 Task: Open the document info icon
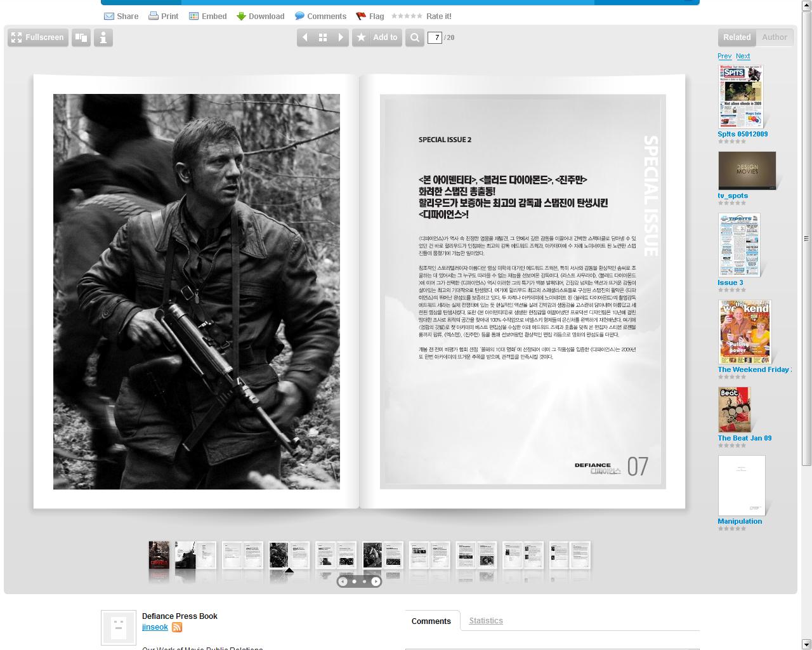pyautogui.click(x=103, y=37)
